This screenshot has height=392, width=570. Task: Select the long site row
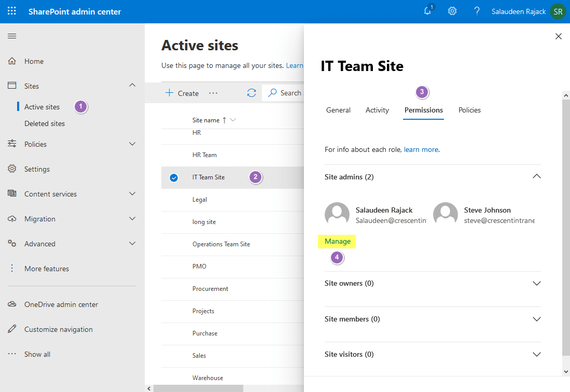click(233, 222)
